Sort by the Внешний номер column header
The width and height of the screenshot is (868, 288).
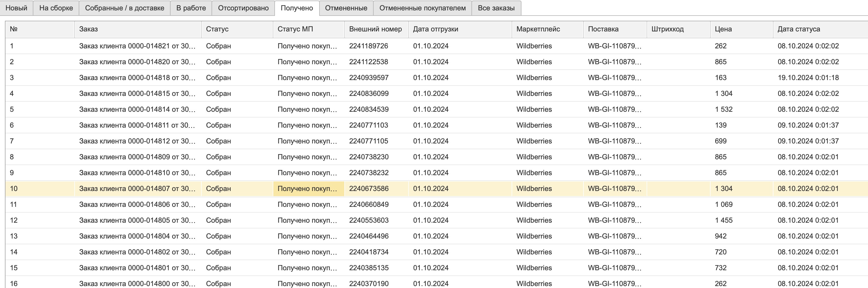click(376, 29)
